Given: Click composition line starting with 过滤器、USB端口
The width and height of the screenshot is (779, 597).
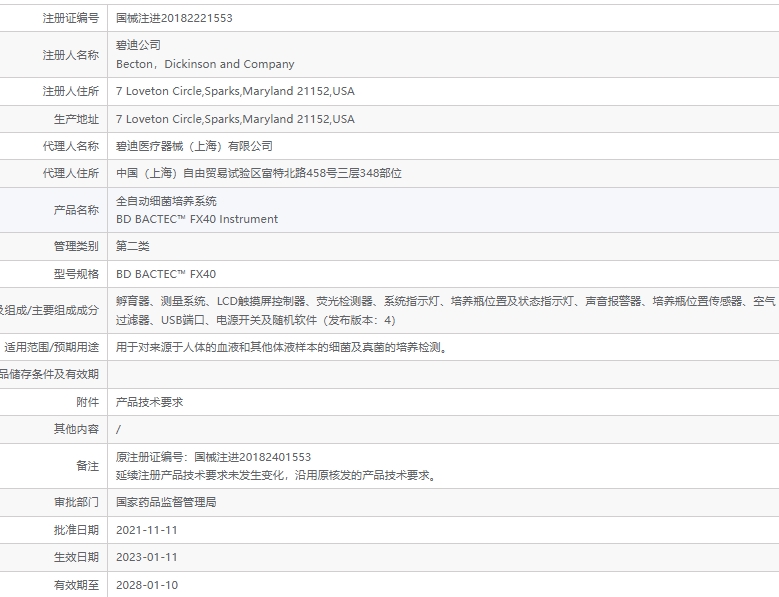Looking at the screenshot, I should (x=256, y=320).
